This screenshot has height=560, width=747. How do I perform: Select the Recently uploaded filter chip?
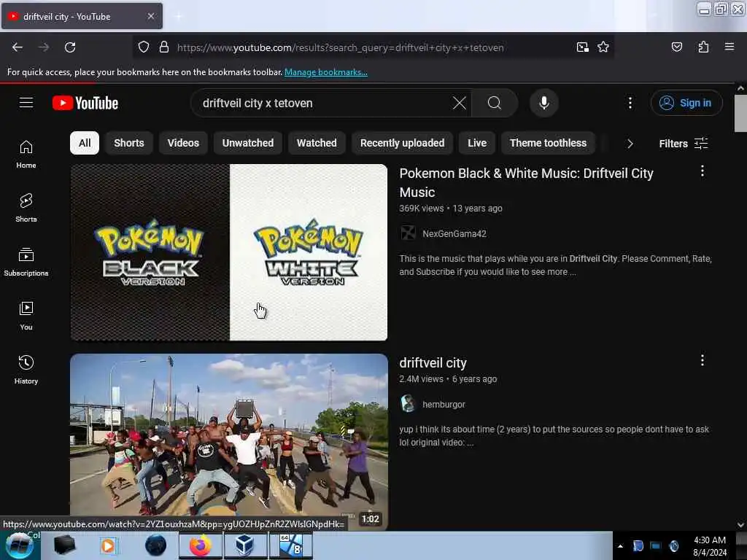(402, 143)
